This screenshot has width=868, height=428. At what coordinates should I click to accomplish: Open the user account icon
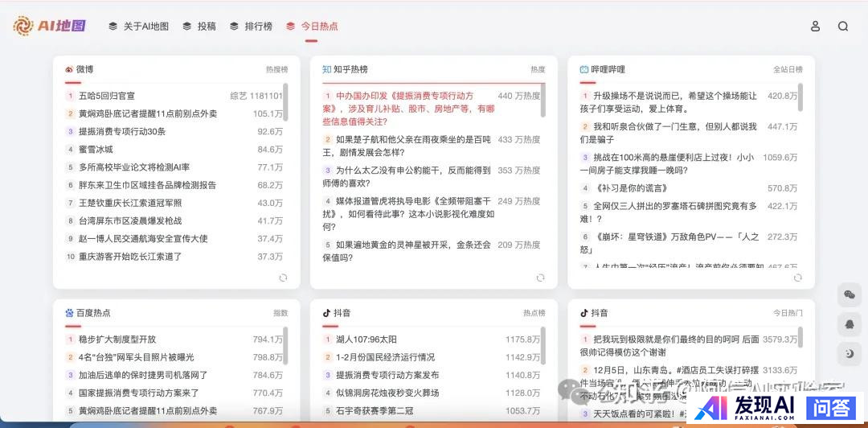[815, 26]
